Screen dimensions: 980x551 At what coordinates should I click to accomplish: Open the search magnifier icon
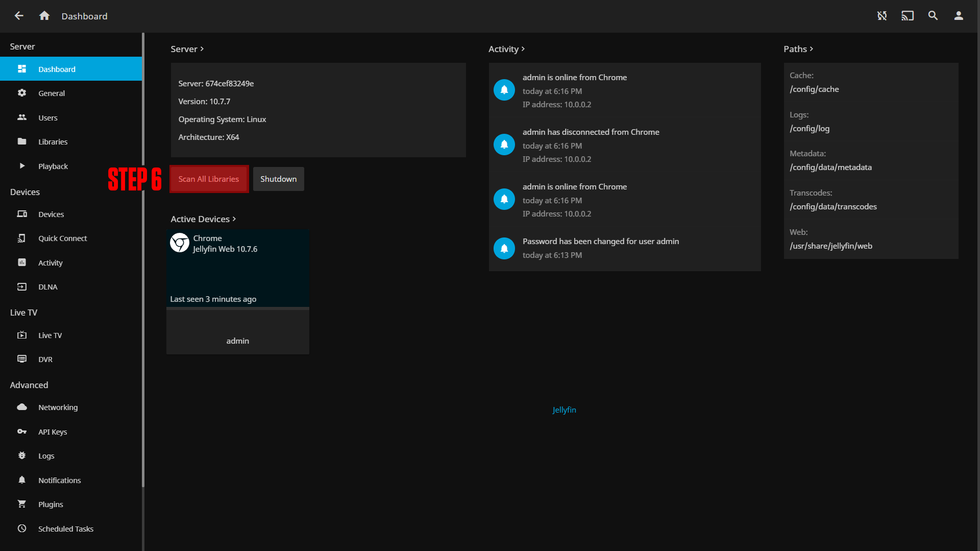(933, 16)
